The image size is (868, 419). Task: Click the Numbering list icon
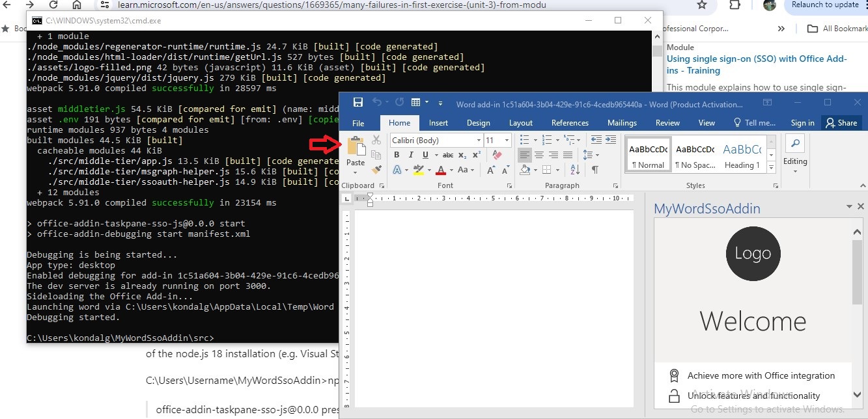pyautogui.click(x=547, y=140)
